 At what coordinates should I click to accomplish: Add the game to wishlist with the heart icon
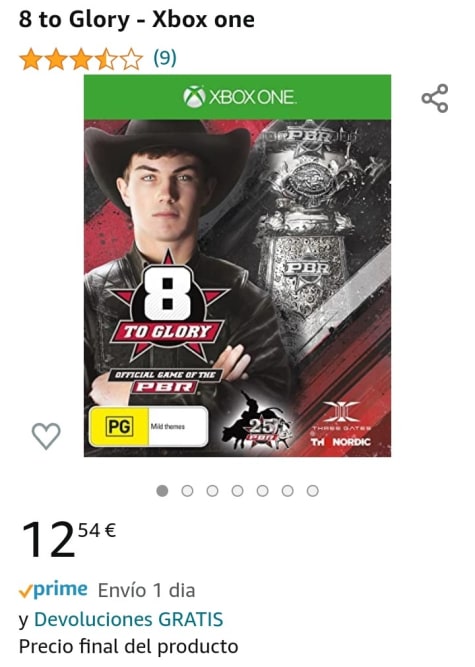tap(46, 436)
